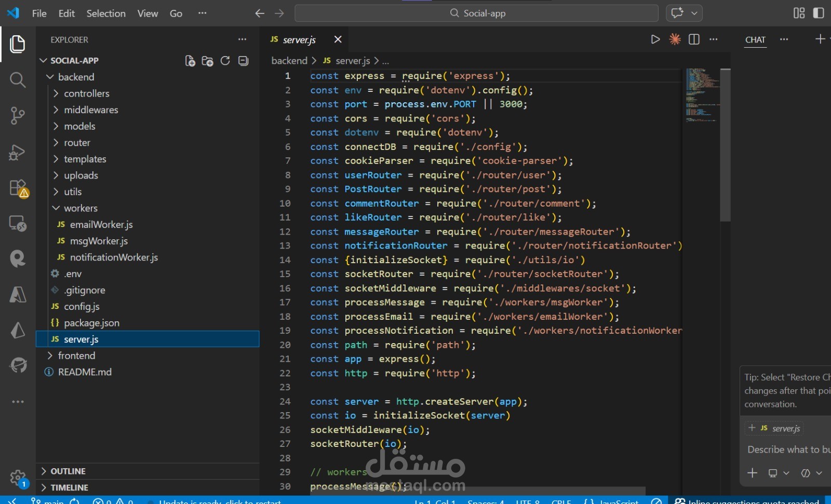
Task: Split the editor to the right
Action: point(694,39)
